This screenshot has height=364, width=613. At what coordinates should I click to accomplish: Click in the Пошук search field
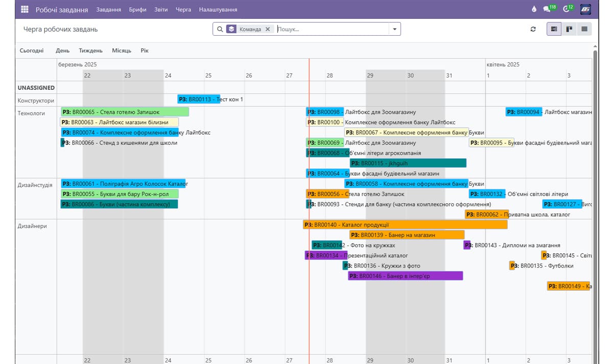(x=332, y=29)
